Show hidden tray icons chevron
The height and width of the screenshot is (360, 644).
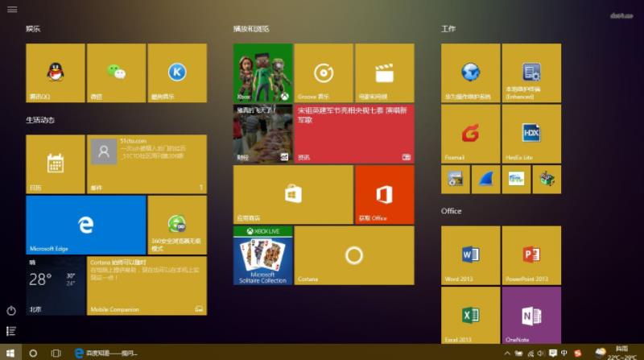tap(507, 353)
